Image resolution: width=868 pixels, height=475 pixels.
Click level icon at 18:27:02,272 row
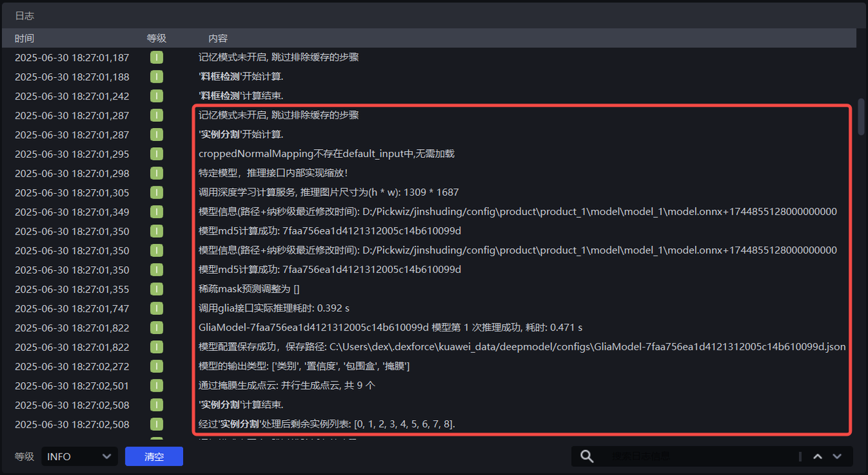pos(157,367)
